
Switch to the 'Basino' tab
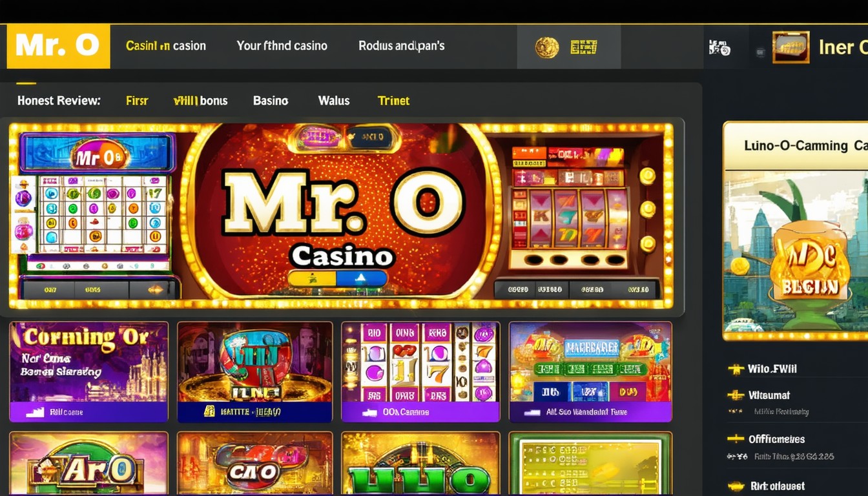271,101
